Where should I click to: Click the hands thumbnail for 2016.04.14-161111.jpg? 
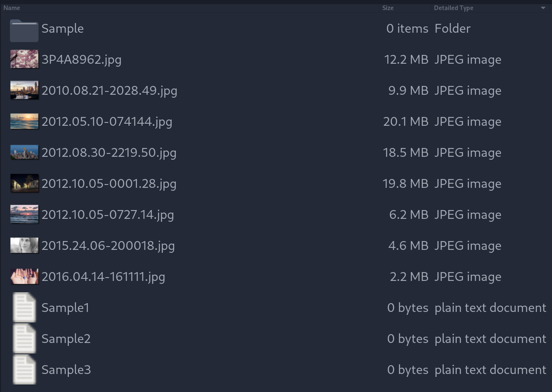click(x=24, y=276)
